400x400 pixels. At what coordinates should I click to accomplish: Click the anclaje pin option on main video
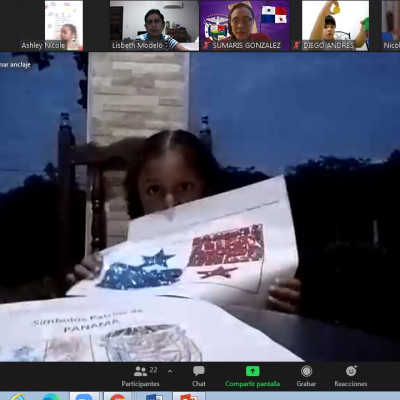click(15, 65)
